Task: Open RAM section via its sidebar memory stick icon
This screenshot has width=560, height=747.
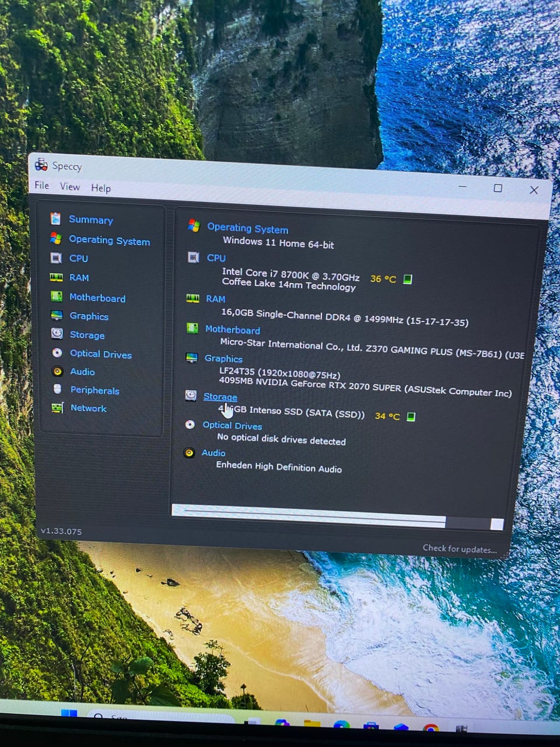Action: click(x=56, y=277)
